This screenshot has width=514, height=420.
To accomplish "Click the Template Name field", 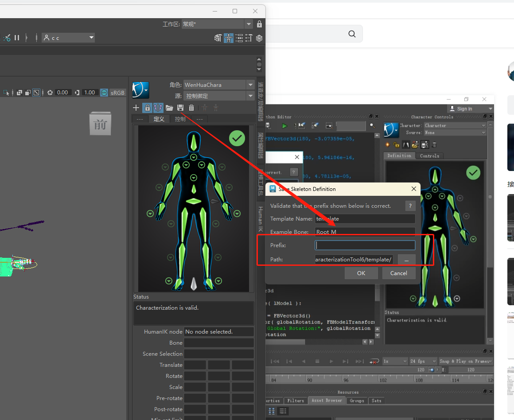I will pos(365,219).
